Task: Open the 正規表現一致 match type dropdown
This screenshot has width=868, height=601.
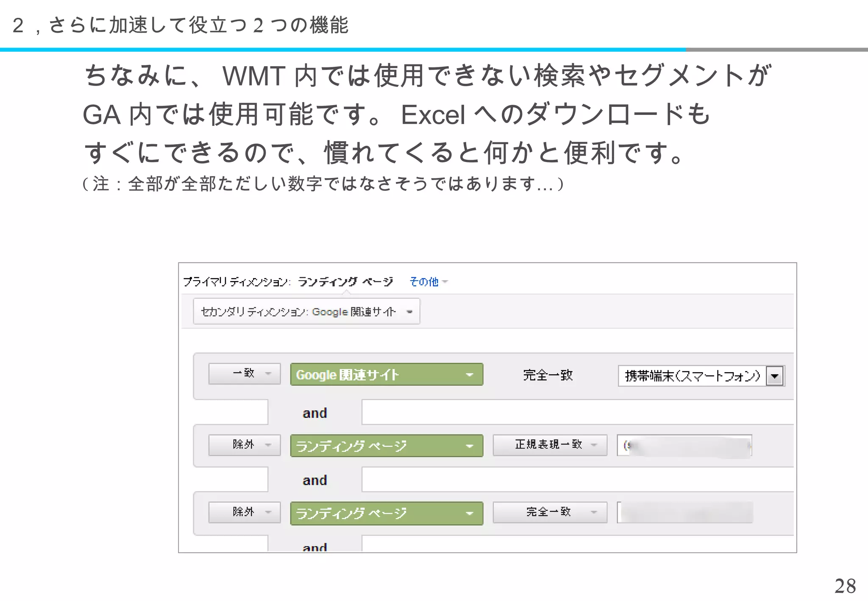Action: coord(550,445)
